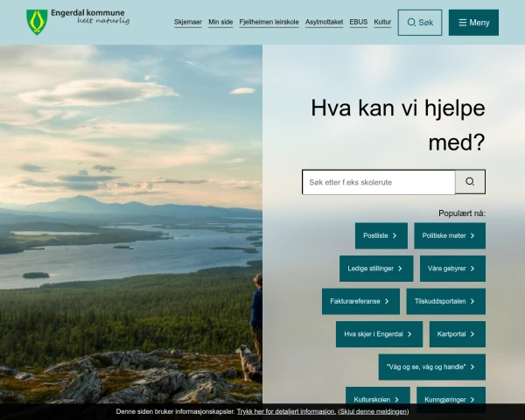Viewport: 525px width, 420px height.
Task: Click the magnifier icon beside search field
Action: coord(470,182)
